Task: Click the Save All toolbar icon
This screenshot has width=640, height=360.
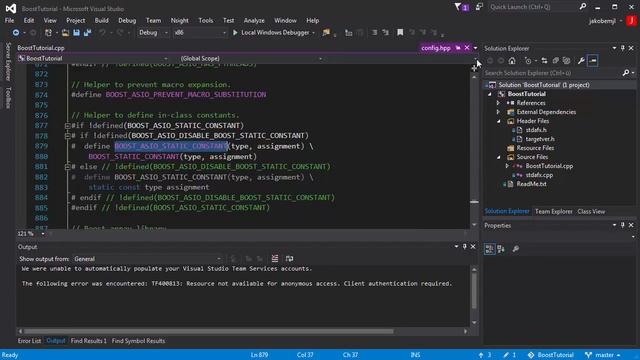Action: 87,33
